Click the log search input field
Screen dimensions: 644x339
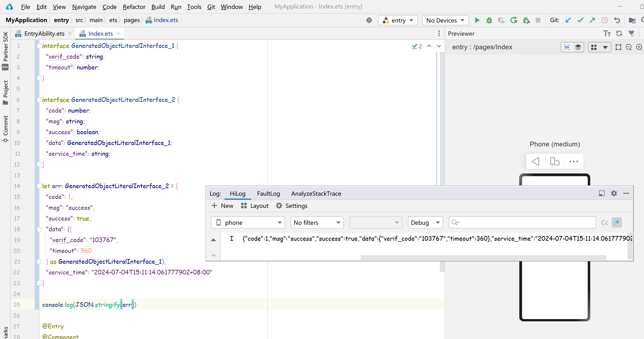(x=523, y=222)
